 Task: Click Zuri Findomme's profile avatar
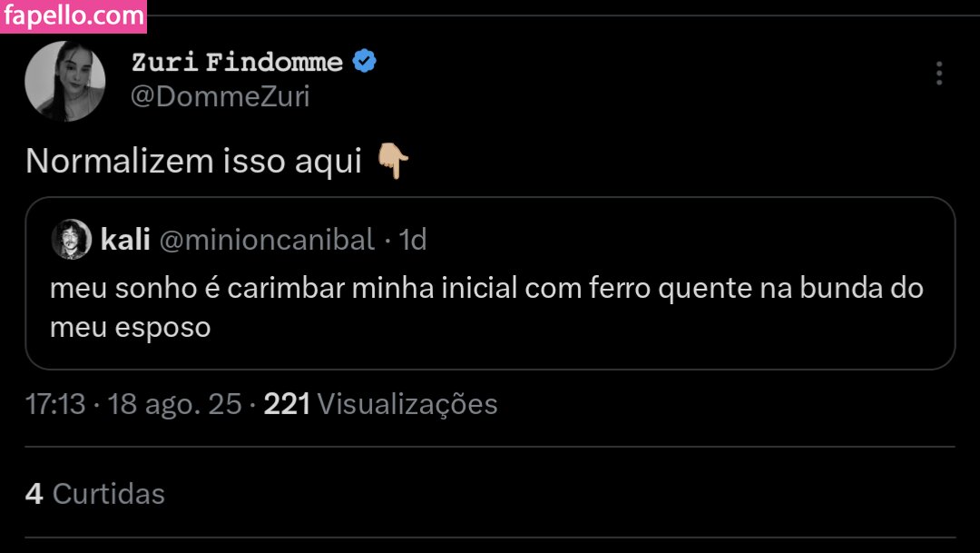65,82
